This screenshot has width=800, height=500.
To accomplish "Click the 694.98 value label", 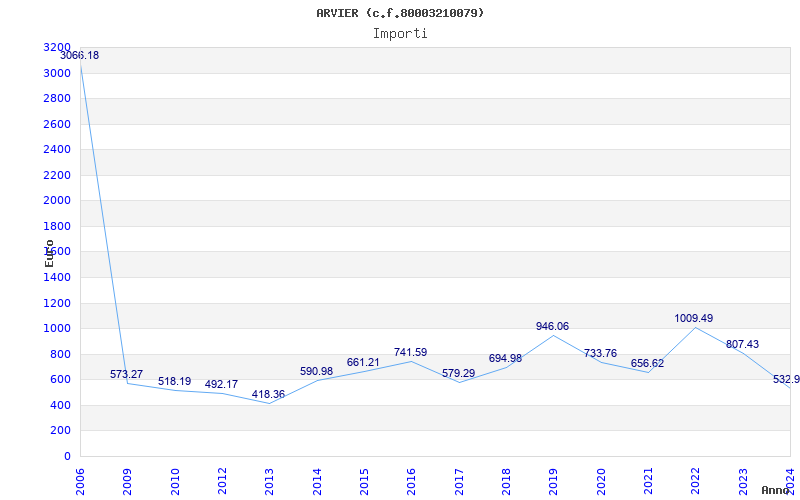I will 505,359.
